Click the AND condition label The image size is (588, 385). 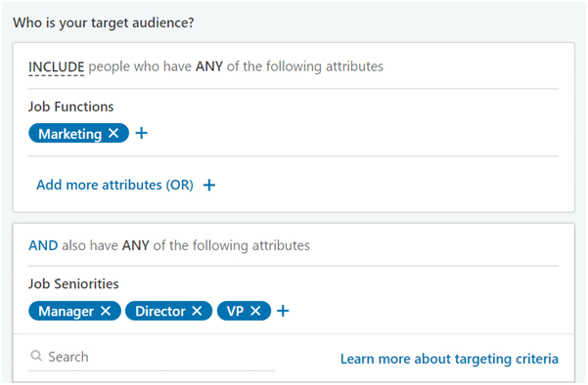(43, 245)
